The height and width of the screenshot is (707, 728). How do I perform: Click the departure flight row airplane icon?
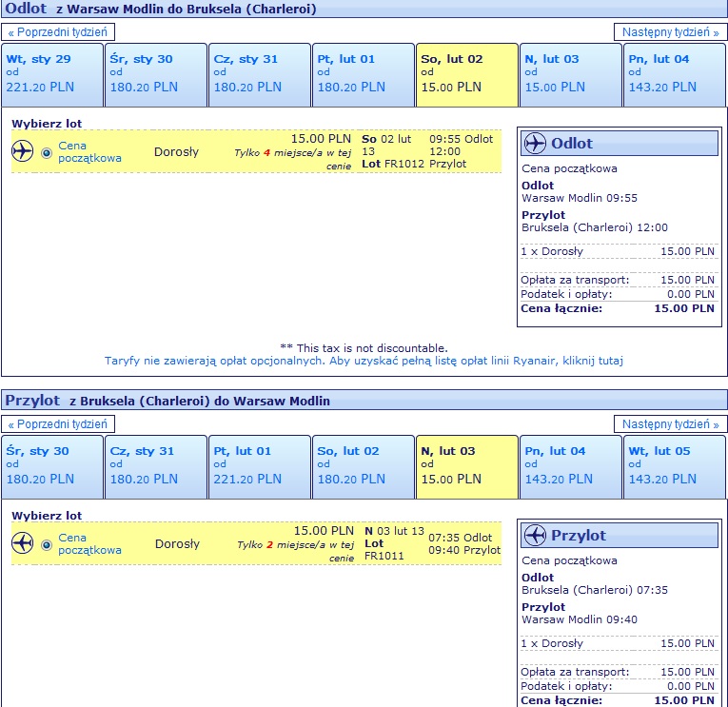click(x=22, y=151)
